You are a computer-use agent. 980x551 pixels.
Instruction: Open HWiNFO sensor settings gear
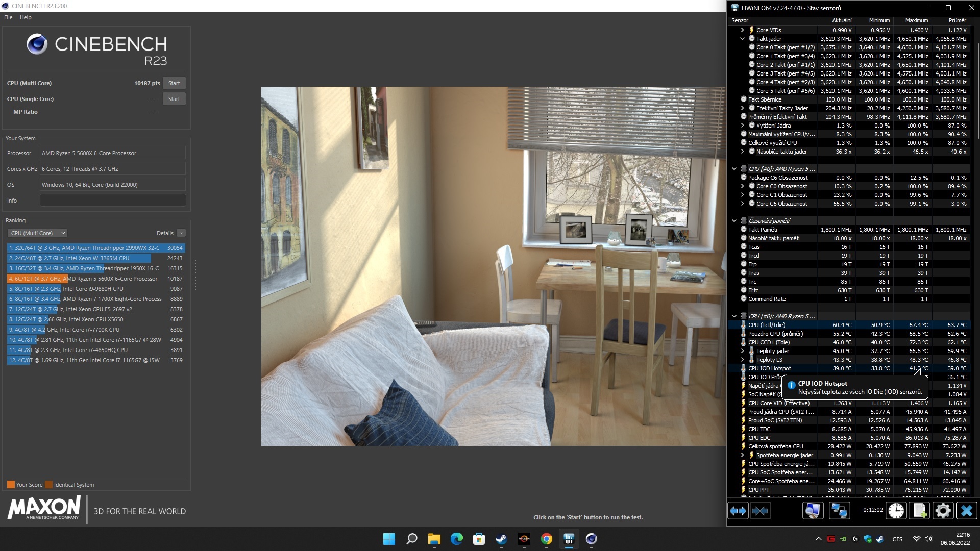943,511
